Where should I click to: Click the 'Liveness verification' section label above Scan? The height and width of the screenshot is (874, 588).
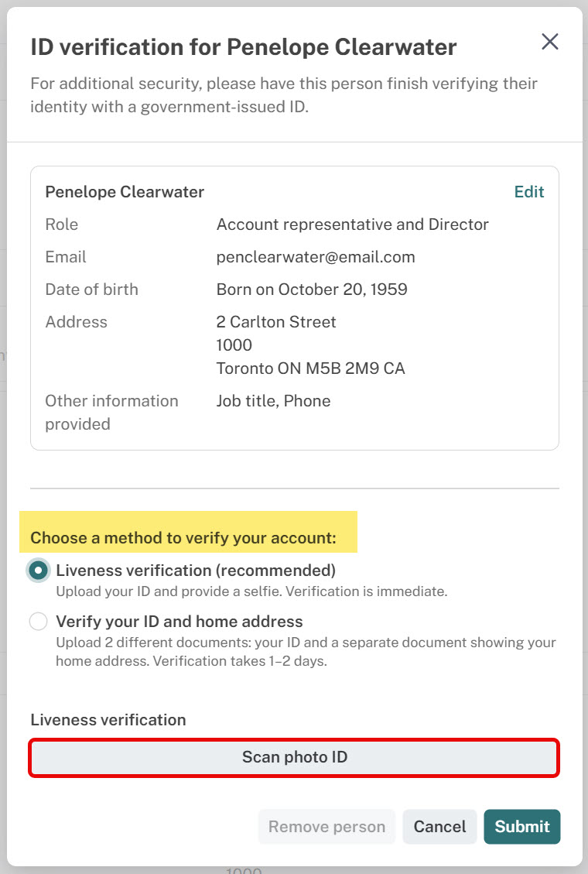[108, 720]
